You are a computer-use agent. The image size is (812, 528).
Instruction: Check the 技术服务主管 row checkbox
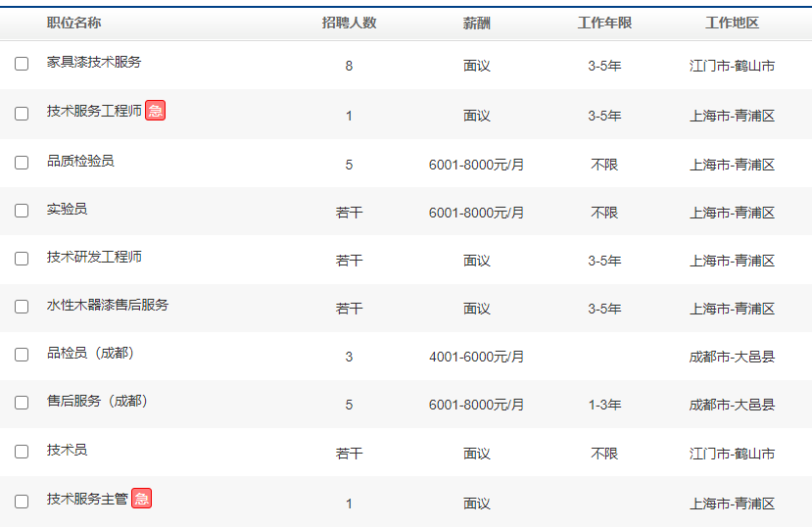click(x=22, y=501)
